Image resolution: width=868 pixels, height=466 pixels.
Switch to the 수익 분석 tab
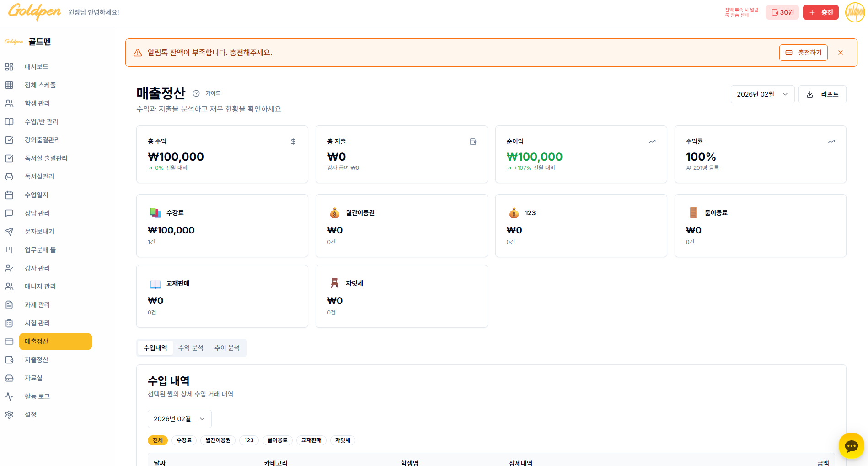click(x=191, y=348)
